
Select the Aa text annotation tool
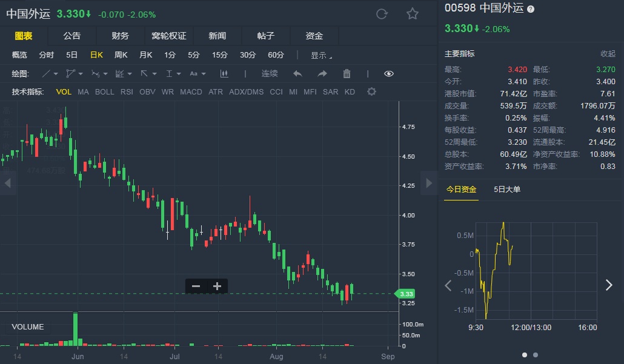193,74
